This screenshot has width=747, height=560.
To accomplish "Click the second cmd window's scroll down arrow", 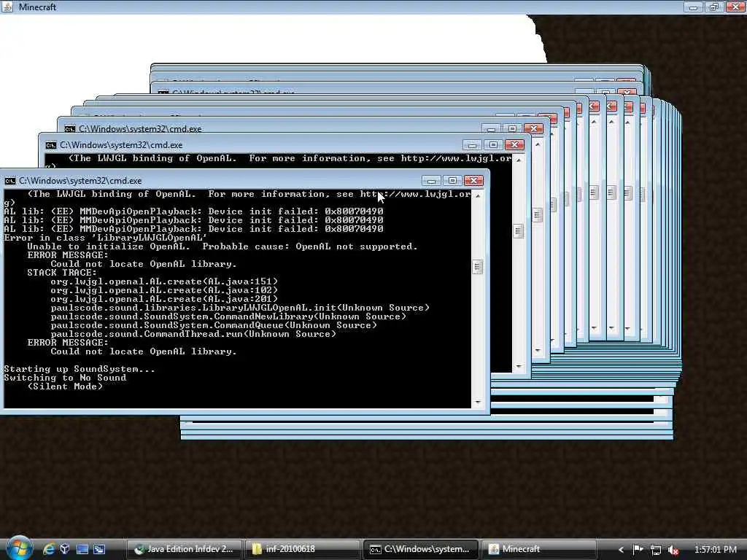I will click(x=519, y=367).
